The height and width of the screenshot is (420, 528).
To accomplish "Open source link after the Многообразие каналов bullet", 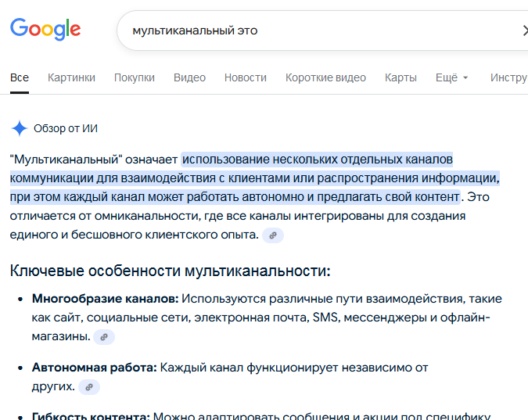I will (x=103, y=337).
